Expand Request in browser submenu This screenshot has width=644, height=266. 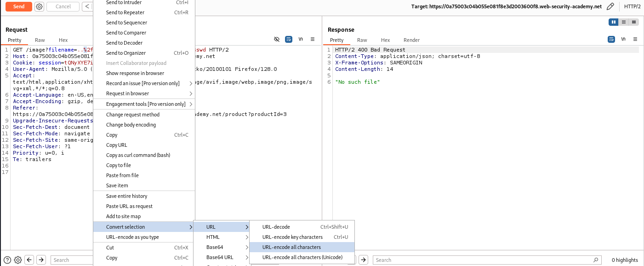pos(144,93)
